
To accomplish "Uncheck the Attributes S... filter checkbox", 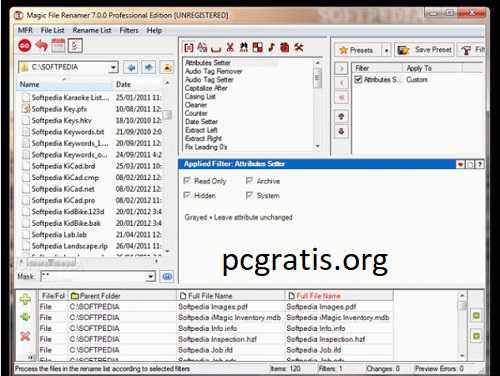I will [358, 79].
